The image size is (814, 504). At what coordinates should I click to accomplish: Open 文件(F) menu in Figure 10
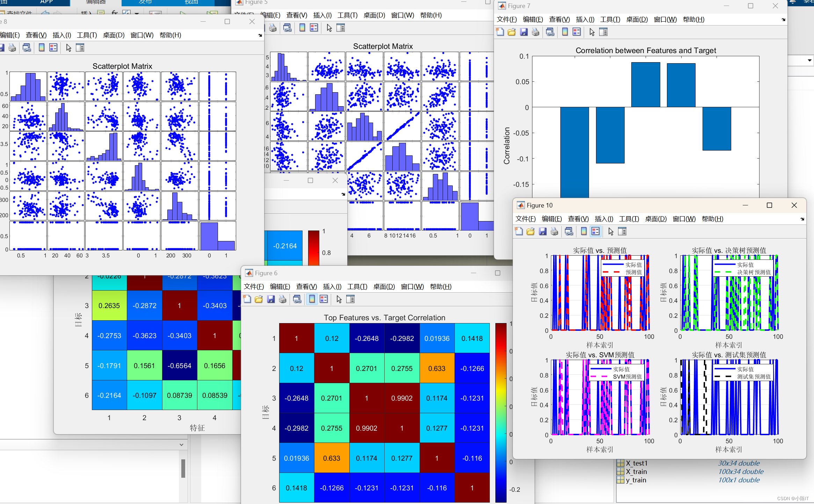click(525, 219)
